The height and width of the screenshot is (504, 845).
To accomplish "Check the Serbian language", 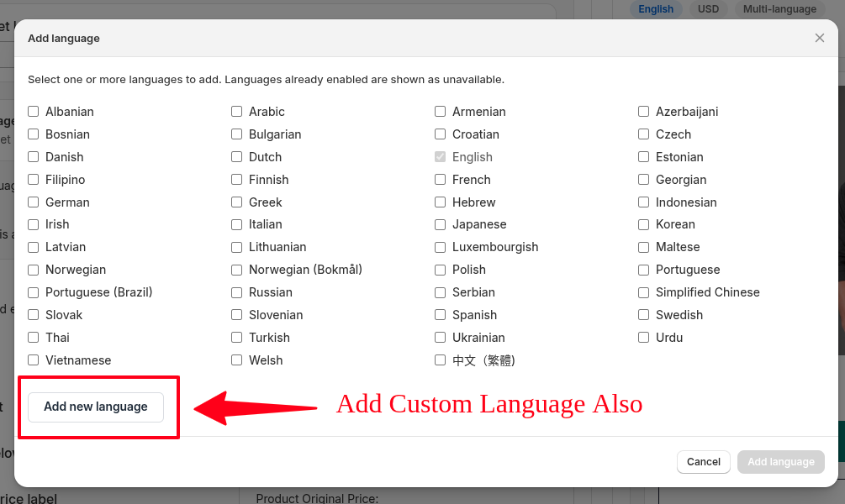I will [x=441, y=292].
